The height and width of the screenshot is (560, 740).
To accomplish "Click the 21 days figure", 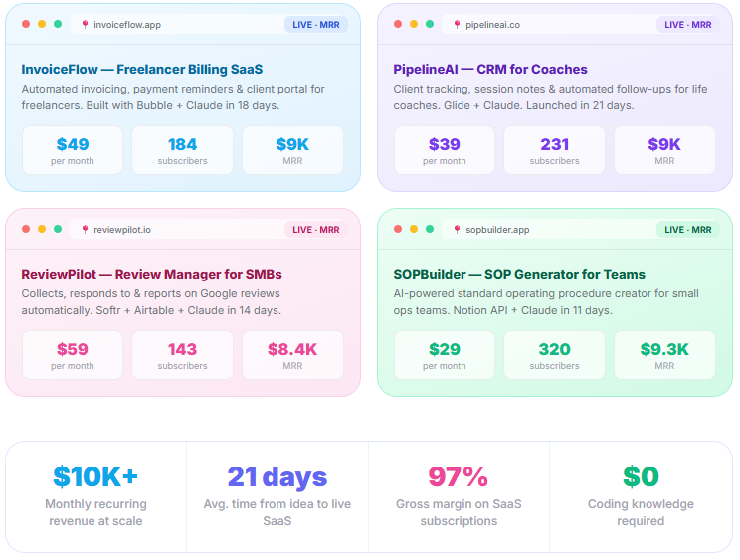I will [x=277, y=477].
